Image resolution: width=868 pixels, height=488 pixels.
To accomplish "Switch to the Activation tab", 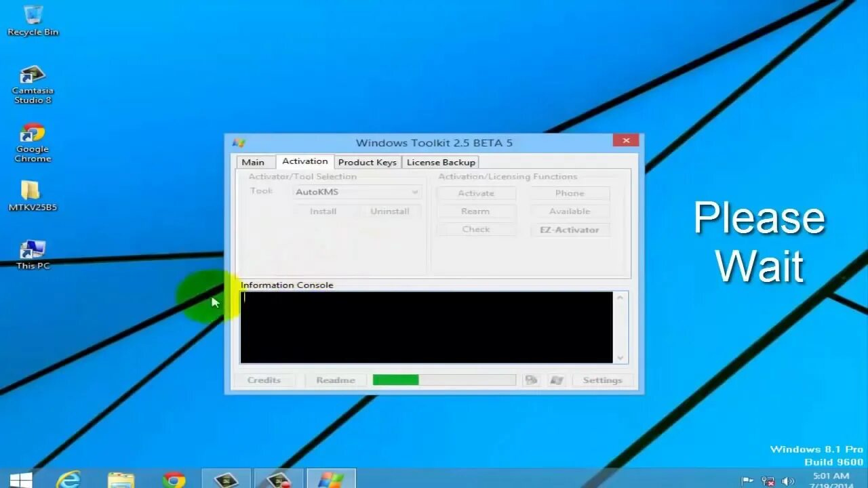I will click(x=304, y=161).
